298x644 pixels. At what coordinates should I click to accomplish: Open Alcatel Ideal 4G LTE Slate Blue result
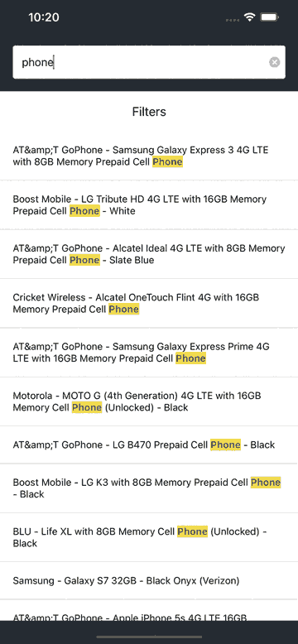click(149, 254)
